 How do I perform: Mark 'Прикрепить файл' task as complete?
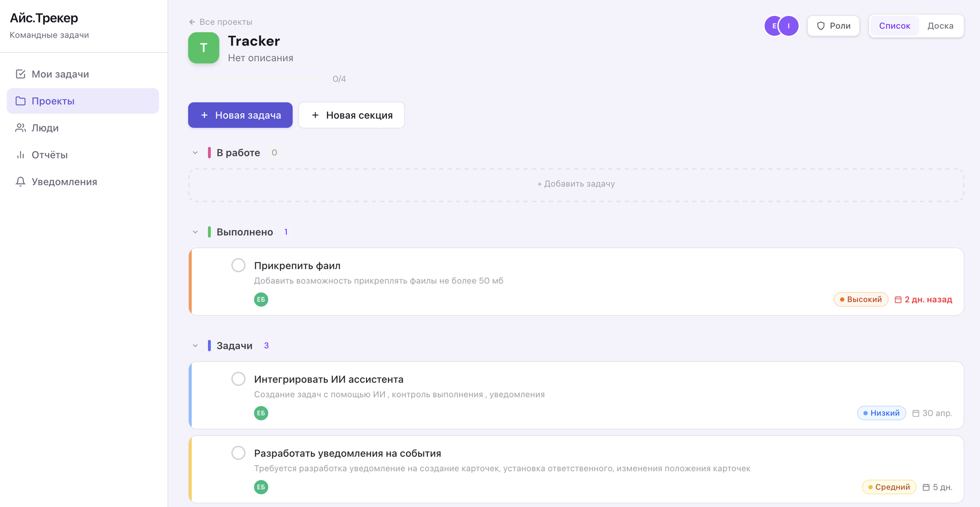[x=238, y=265]
